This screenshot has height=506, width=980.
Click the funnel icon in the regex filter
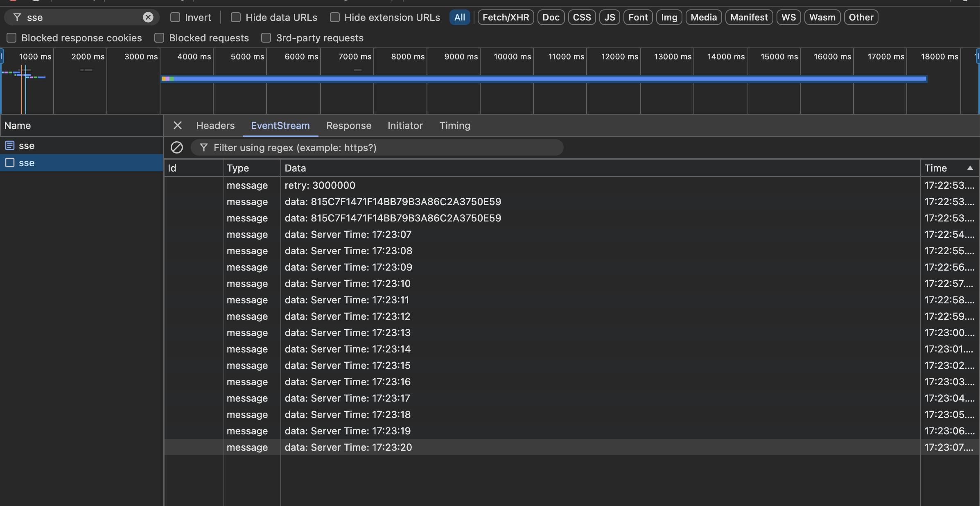coord(204,147)
